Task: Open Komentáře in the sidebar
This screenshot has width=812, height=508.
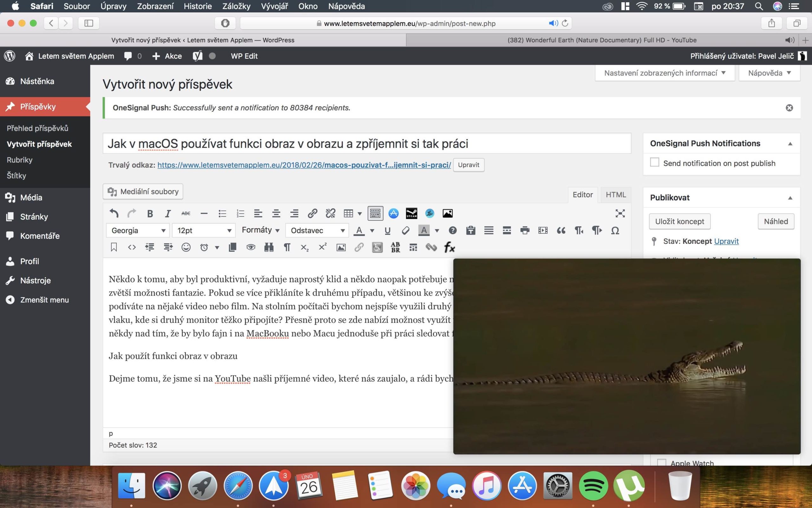Action: pyautogui.click(x=40, y=236)
